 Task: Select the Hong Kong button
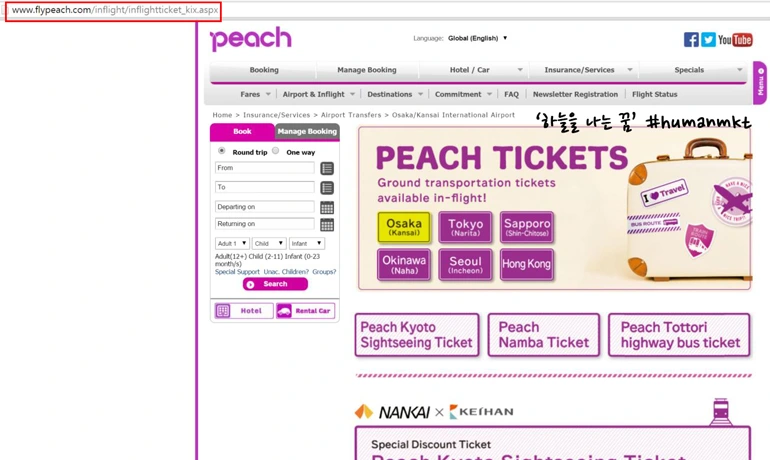[527, 265]
